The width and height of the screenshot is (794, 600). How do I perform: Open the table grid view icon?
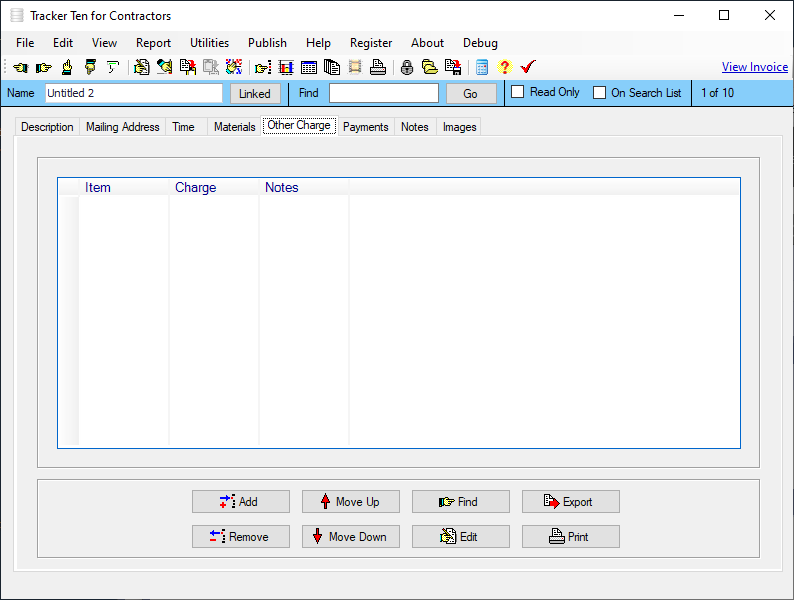coord(308,67)
